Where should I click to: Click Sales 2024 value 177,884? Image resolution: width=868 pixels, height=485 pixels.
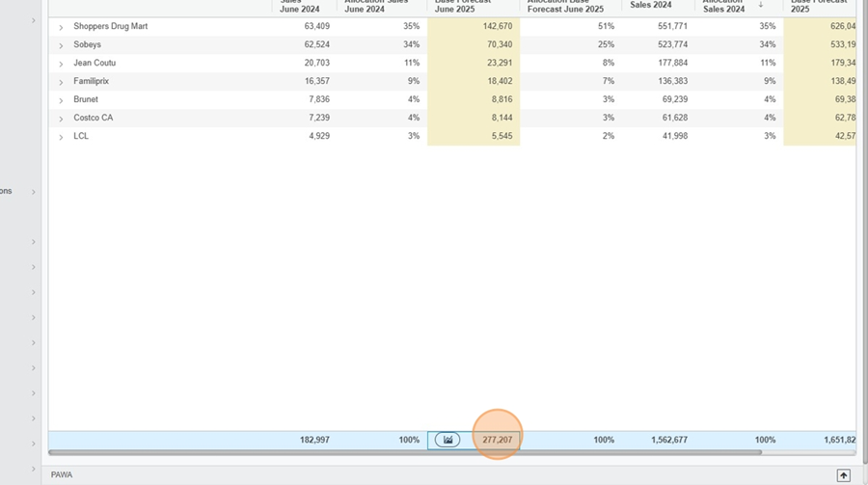(672, 63)
